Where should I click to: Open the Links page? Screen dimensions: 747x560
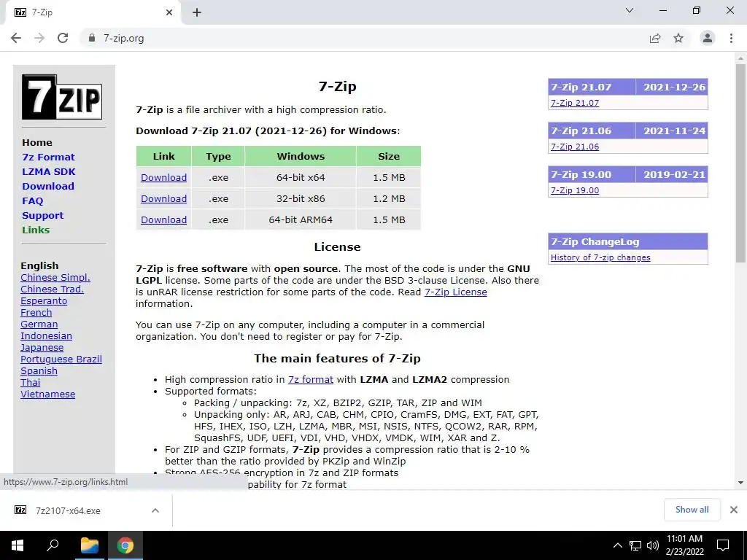click(36, 230)
